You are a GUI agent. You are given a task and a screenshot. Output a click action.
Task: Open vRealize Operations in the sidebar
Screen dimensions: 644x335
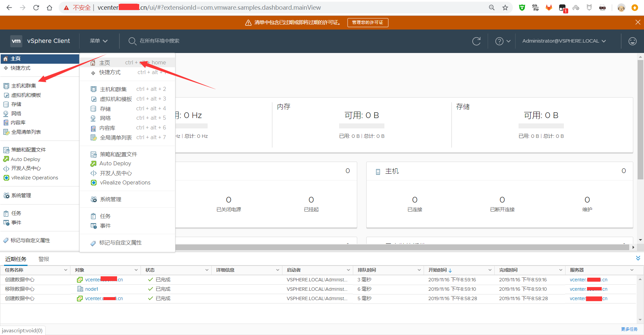(35, 178)
